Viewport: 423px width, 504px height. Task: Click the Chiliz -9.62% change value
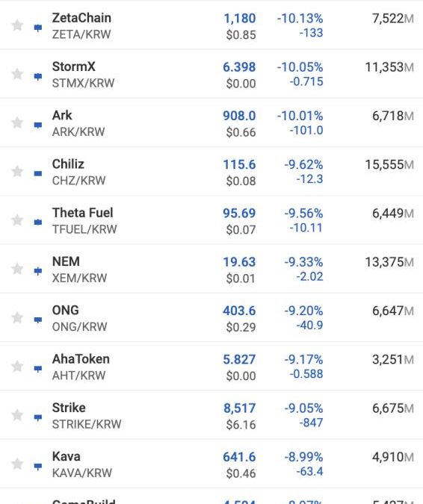(303, 164)
